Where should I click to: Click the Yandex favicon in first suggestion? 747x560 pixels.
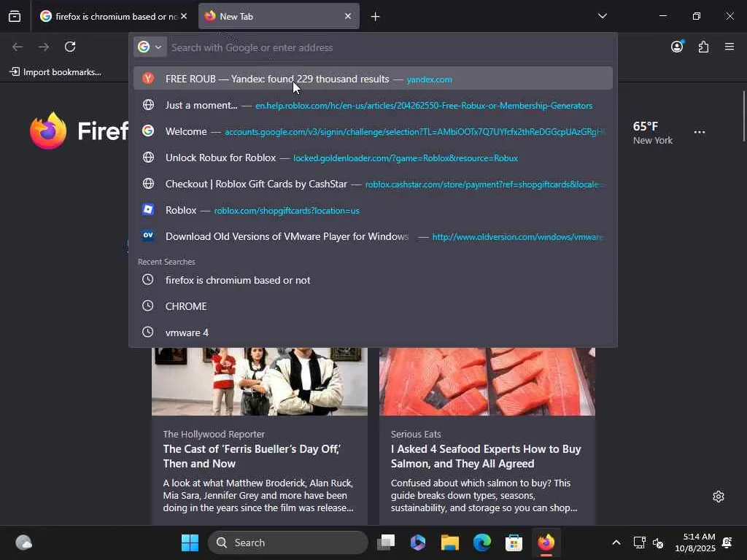[x=148, y=79]
